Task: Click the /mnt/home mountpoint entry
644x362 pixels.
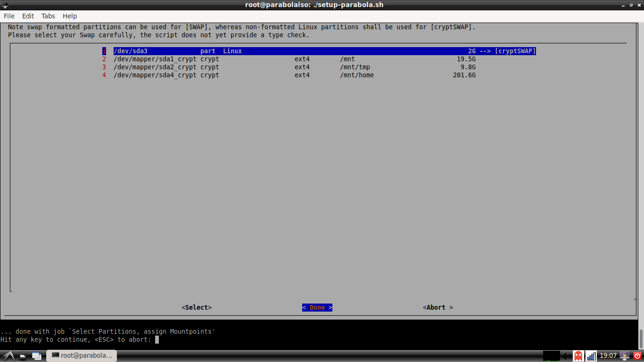Action: (357, 75)
